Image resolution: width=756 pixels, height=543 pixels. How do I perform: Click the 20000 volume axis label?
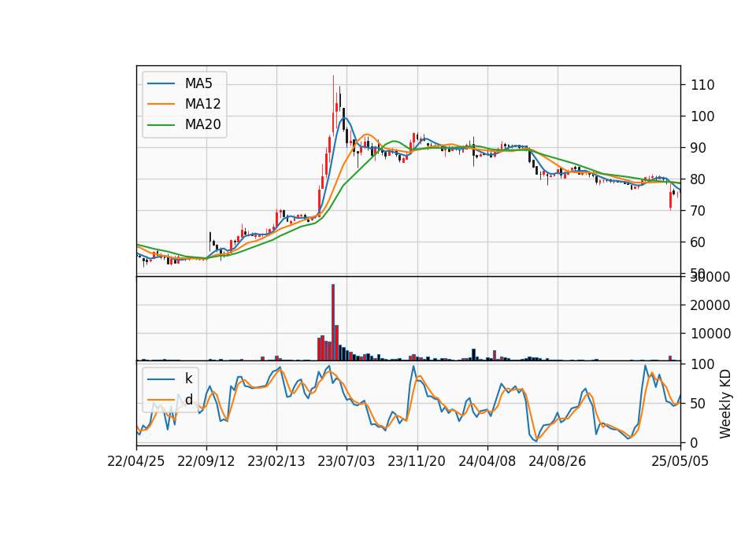[x=710, y=305]
